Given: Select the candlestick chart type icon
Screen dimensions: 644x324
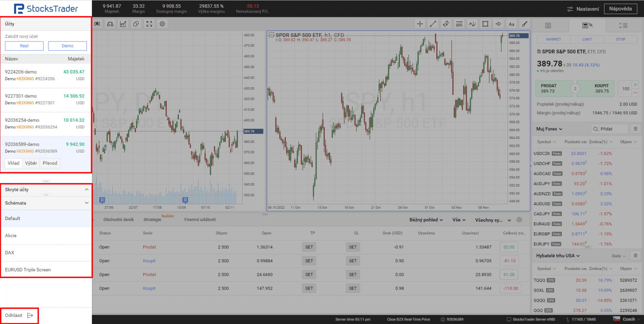Looking at the screenshot, I should (x=97, y=24).
